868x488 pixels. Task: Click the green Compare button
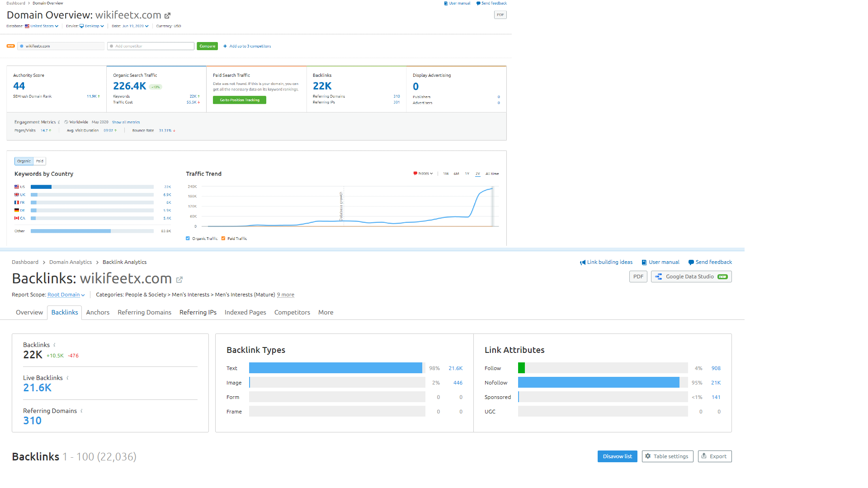coord(208,46)
